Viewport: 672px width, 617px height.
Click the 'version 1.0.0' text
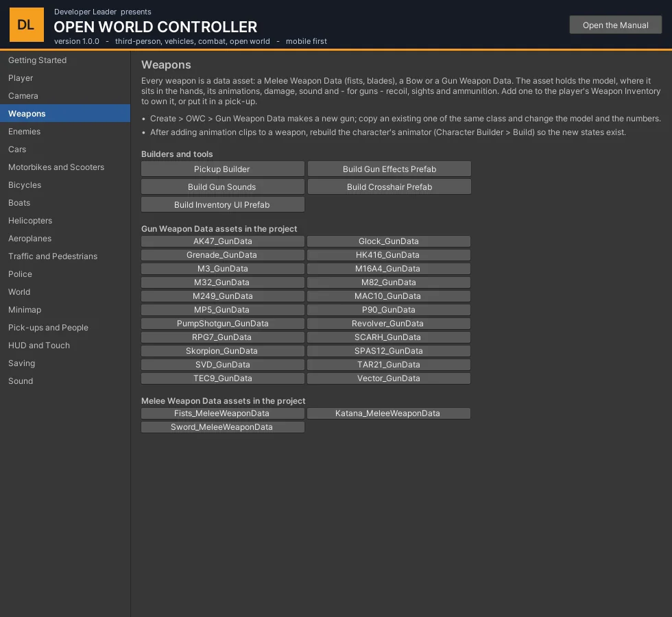tap(77, 41)
